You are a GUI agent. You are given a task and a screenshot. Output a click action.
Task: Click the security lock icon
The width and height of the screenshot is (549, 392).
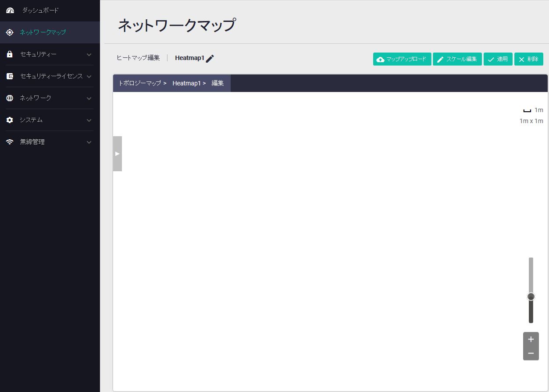(10, 54)
